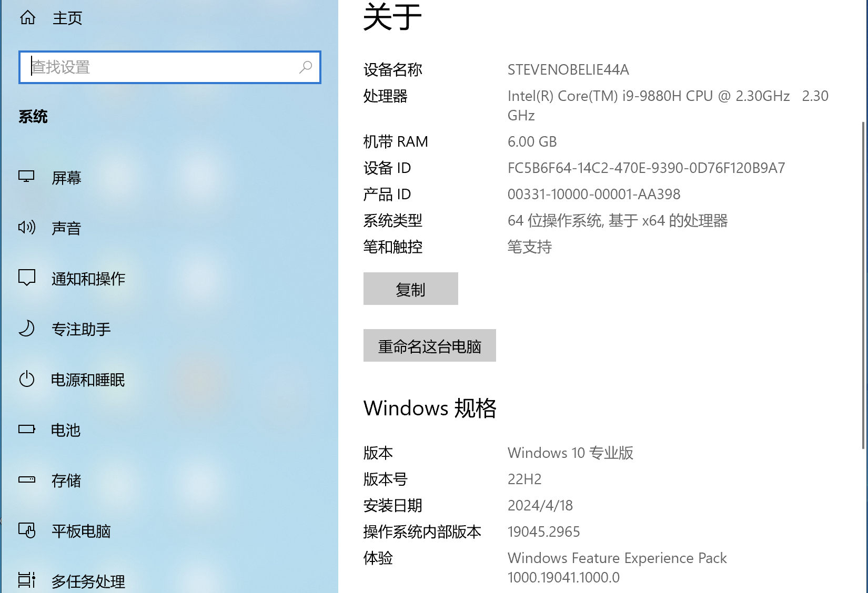This screenshot has width=868, height=593.
Task: Click the Focus Assist moon icon
Action: (26, 328)
